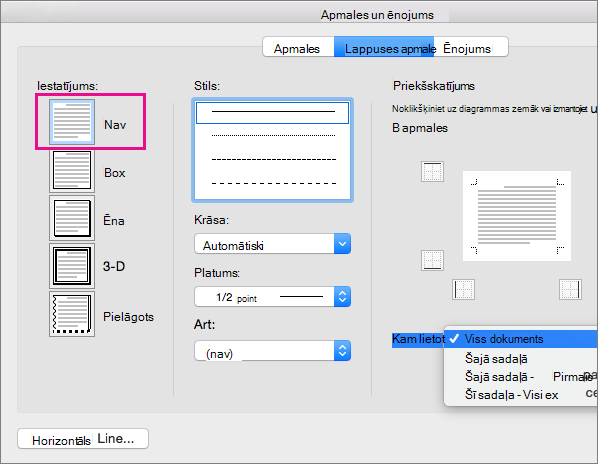Image resolution: width=598 pixels, height=464 pixels.
Task: Pick the Ēna shadow border icon
Action: [x=72, y=218]
